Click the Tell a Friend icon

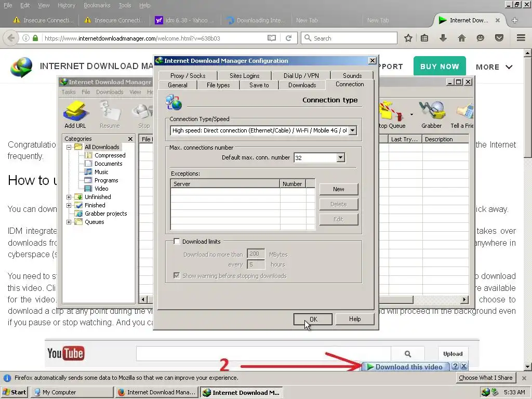462,115
